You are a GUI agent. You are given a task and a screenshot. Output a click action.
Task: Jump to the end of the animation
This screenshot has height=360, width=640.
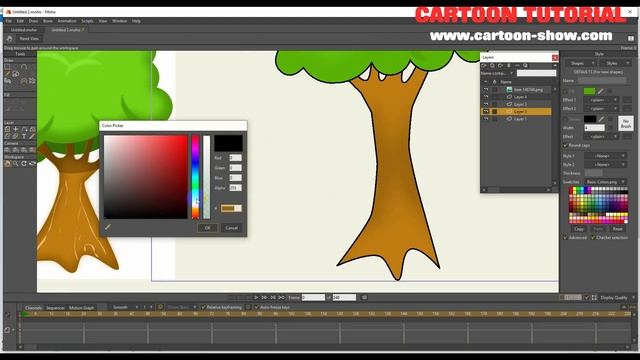[x=282, y=298]
